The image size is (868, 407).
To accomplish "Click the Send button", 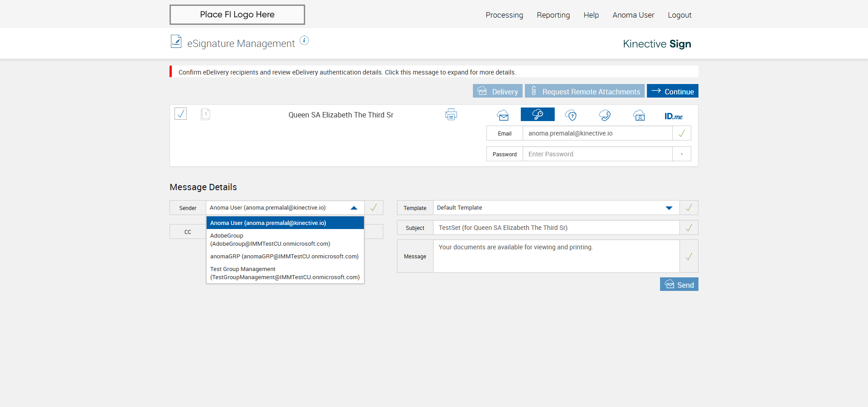I will [x=679, y=285].
